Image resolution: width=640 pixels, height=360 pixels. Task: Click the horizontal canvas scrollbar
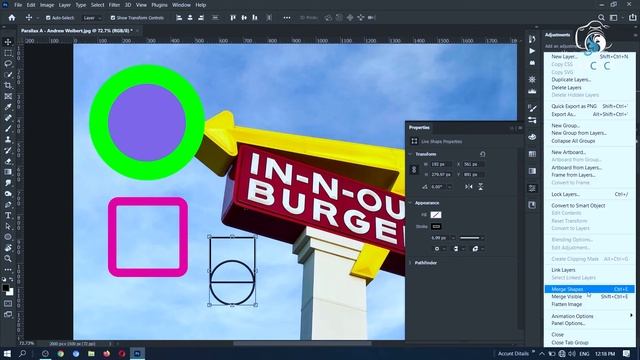coord(302,344)
